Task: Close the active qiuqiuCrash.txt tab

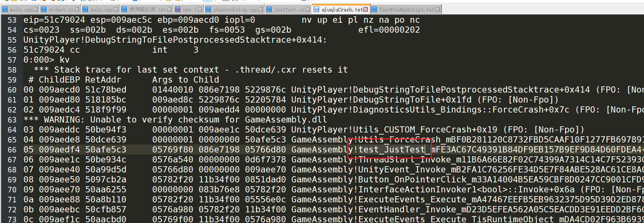Action: pyautogui.click(x=365, y=10)
